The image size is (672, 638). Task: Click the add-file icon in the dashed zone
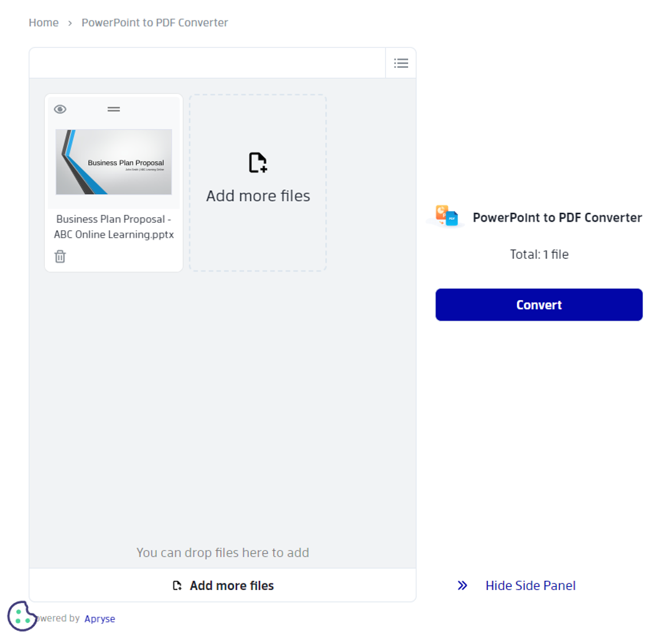tap(257, 162)
